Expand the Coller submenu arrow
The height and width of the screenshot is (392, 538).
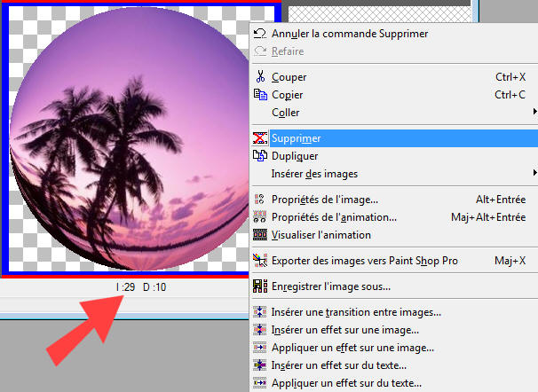coord(534,112)
